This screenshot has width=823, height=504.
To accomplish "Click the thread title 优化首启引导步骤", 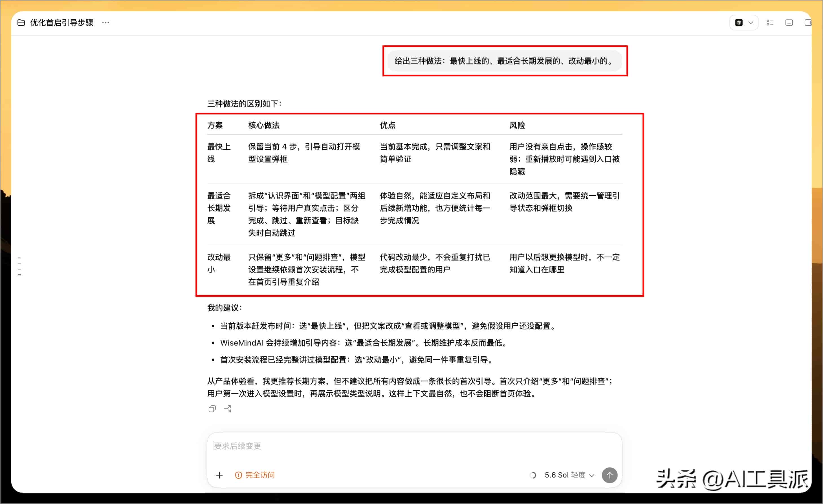I will point(62,23).
